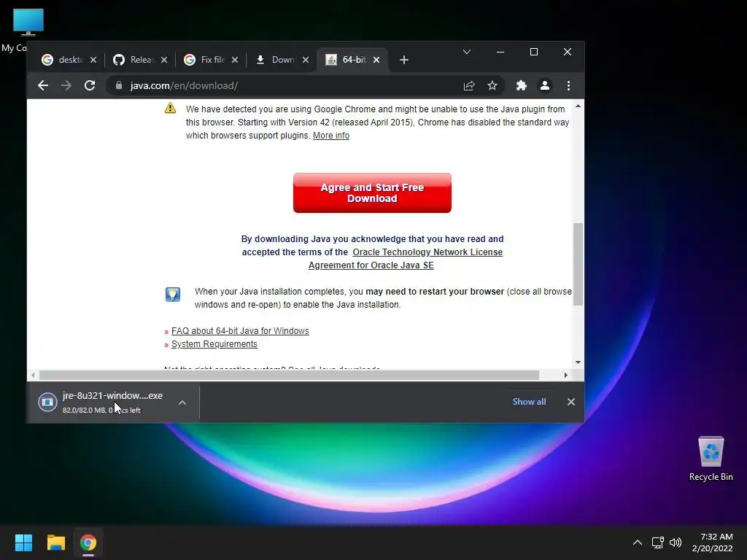Click the horizontal scroll left arrow

32,376
